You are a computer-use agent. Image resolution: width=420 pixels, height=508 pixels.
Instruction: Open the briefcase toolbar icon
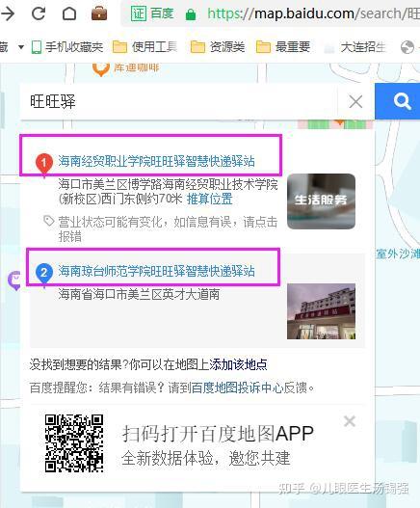[x=99, y=13]
